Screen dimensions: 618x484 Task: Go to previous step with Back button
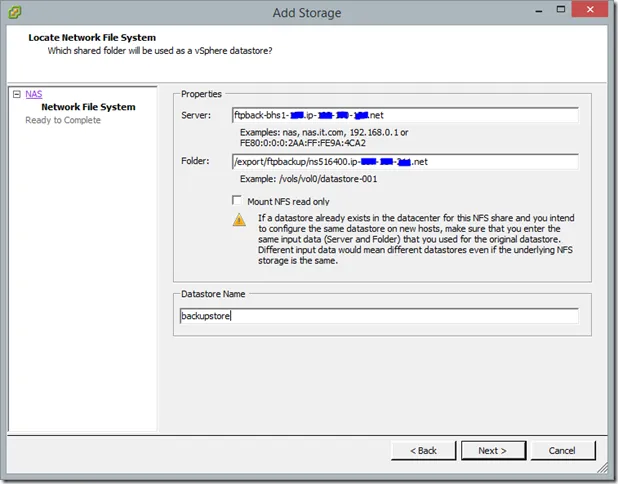[x=423, y=450]
